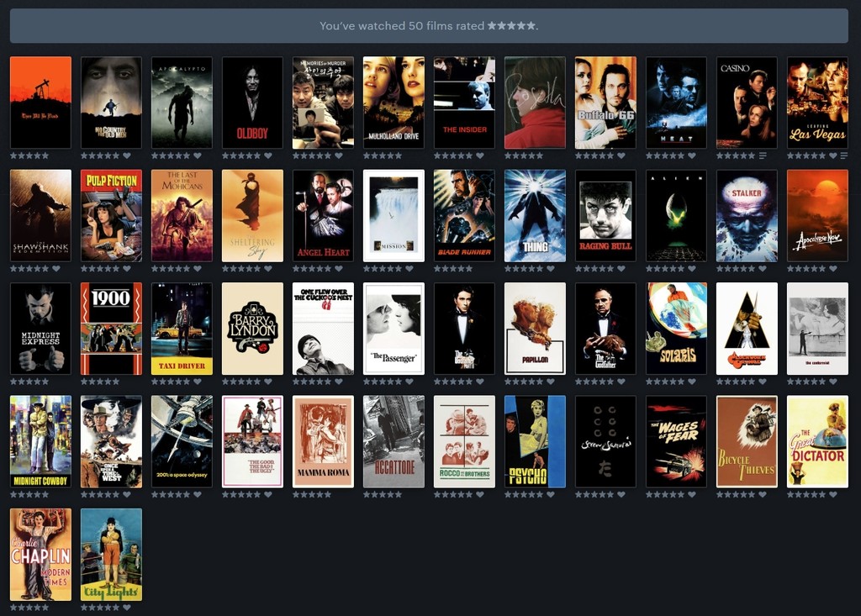Screen dimensions: 861x616
Task: Open The Mission waterfall poster
Action: 394,216
